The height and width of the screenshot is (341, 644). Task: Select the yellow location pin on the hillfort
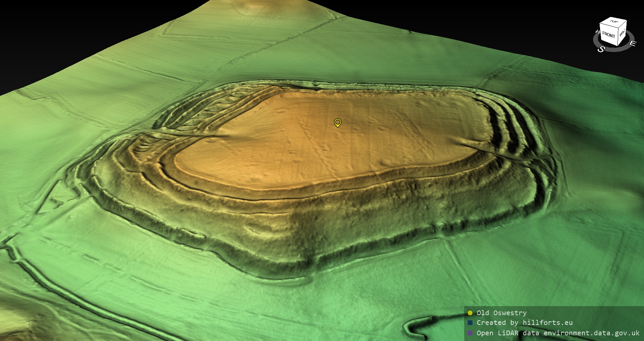click(338, 123)
